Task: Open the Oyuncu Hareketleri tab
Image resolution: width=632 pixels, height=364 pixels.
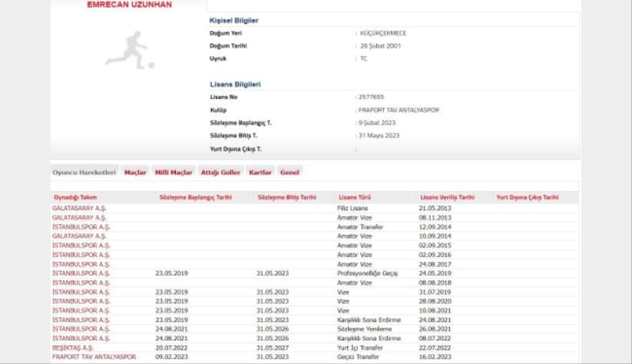Action: coord(84,172)
